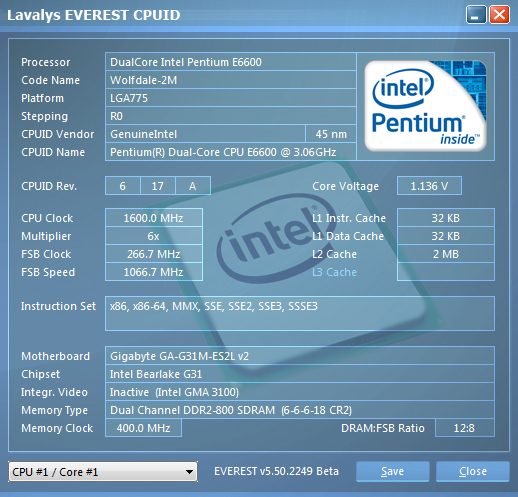Click the Stepping value R0

pyautogui.click(x=231, y=116)
